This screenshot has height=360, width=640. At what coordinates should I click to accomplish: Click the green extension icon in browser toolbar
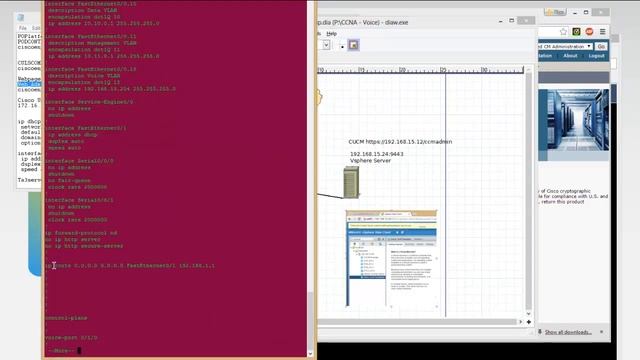[x=576, y=31]
